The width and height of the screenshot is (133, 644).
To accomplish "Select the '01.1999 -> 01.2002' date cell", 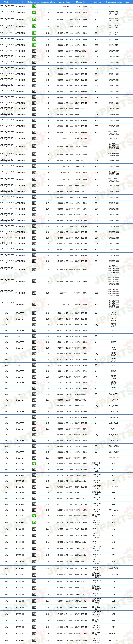I will (x=65, y=504).
